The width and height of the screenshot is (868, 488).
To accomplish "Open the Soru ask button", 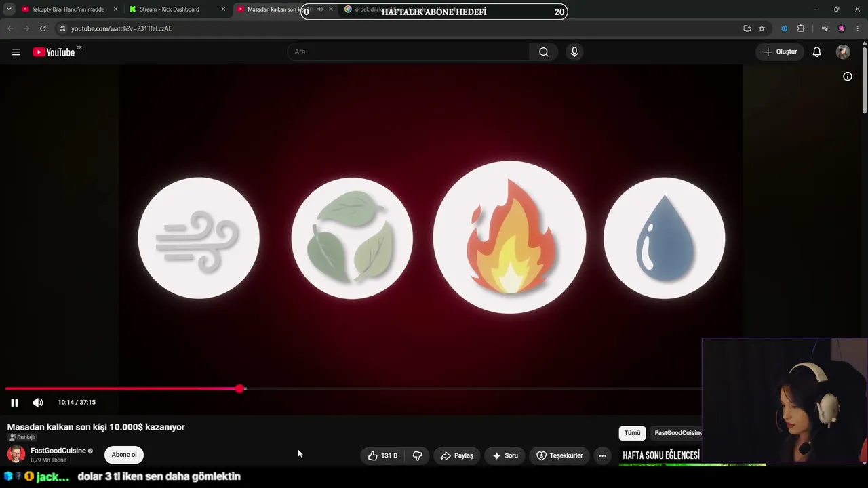I will click(x=505, y=455).
